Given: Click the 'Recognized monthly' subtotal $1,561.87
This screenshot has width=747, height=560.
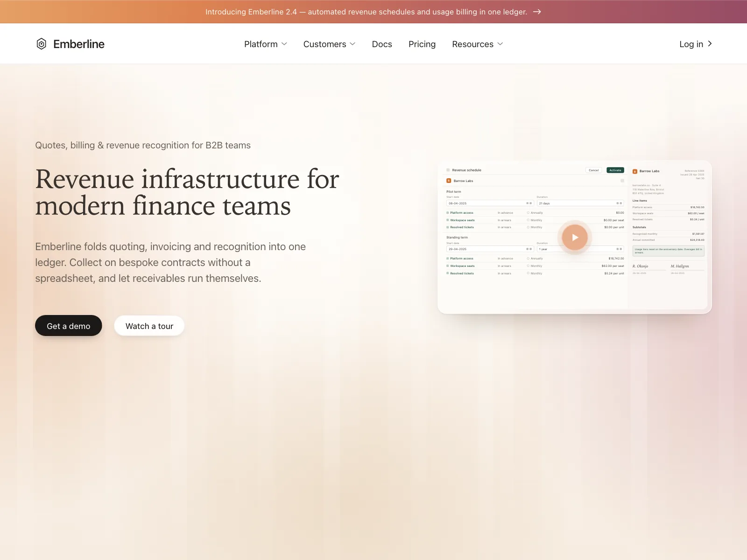Looking at the screenshot, I should [698, 234].
